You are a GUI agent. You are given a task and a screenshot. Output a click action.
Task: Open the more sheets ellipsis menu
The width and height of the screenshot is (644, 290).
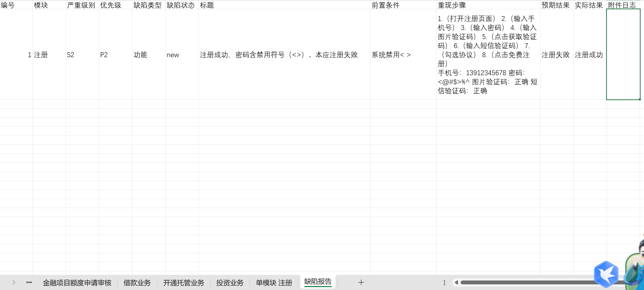point(29,282)
